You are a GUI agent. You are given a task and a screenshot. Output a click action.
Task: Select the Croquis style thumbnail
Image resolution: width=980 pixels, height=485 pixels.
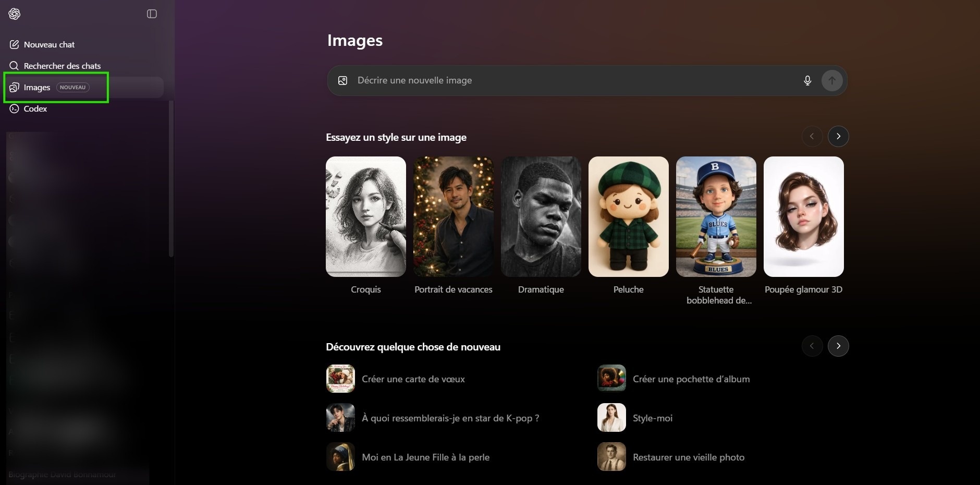[x=365, y=216]
